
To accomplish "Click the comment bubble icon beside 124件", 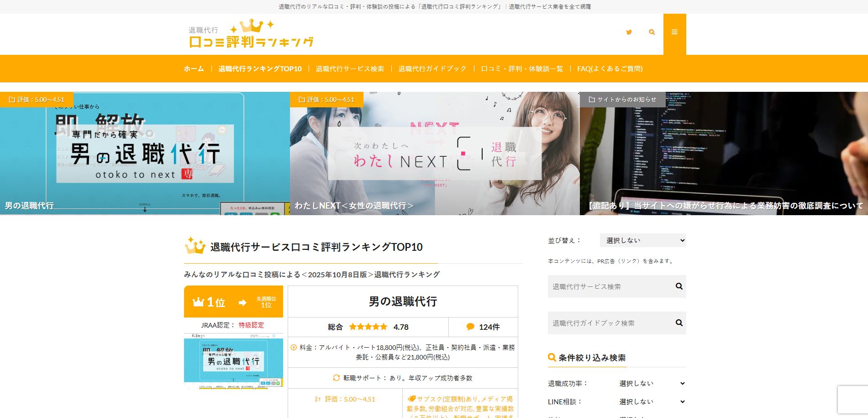I will click(470, 327).
